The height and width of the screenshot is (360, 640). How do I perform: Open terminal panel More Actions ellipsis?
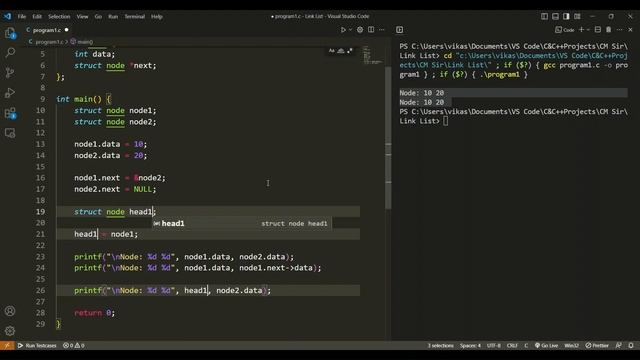[x=620, y=30]
